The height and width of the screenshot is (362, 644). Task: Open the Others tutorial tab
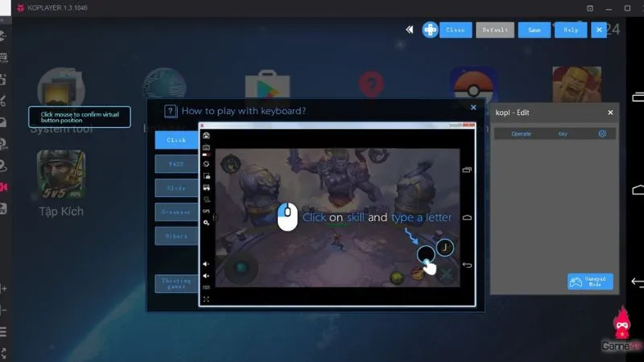point(176,237)
